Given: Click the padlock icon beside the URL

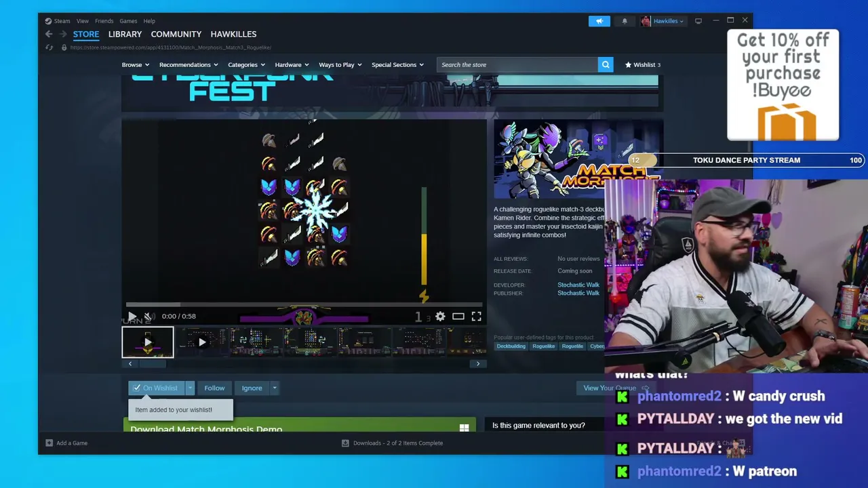Looking at the screenshot, I should tap(64, 47).
